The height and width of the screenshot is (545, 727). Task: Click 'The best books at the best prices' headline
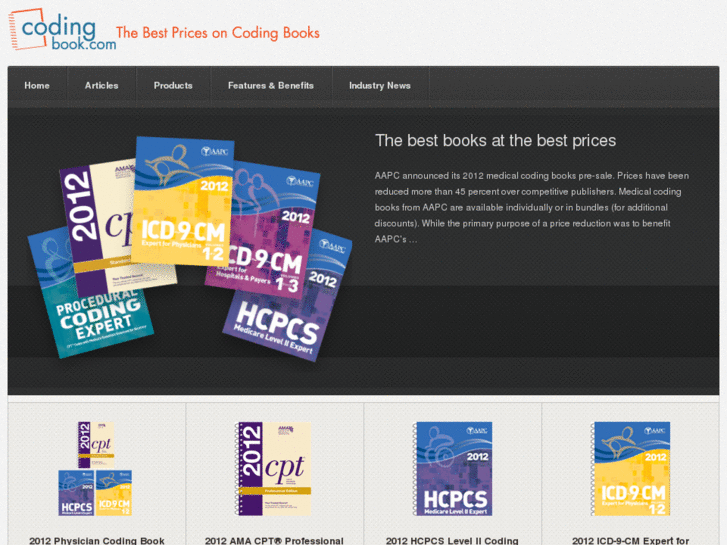pyautogui.click(x=495, y=141)
